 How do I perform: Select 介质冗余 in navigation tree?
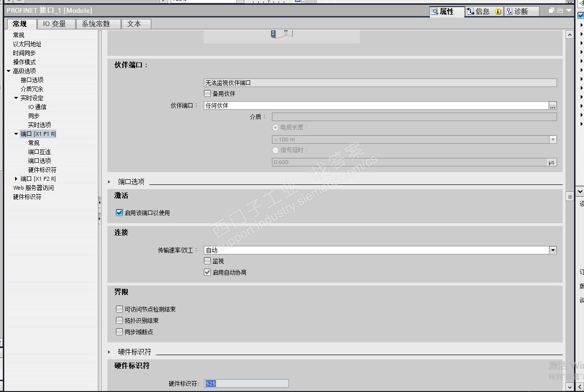pos(32,89)
